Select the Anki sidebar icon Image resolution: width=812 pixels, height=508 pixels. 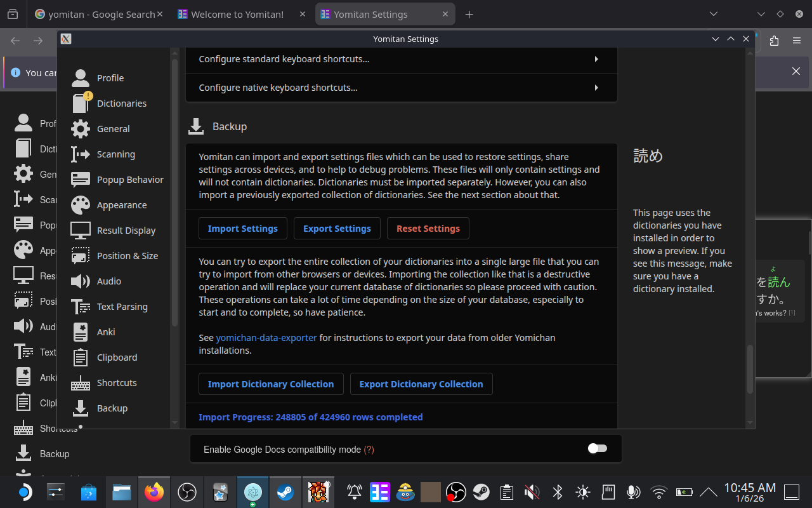pyautogui.click(x=81, y=332)
